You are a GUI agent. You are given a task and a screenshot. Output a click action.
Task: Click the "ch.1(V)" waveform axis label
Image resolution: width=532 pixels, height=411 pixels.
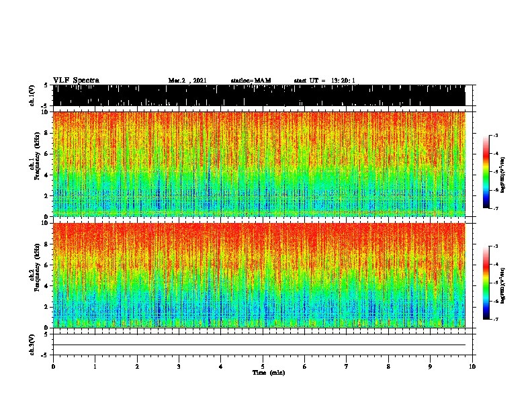pos(32,95)
